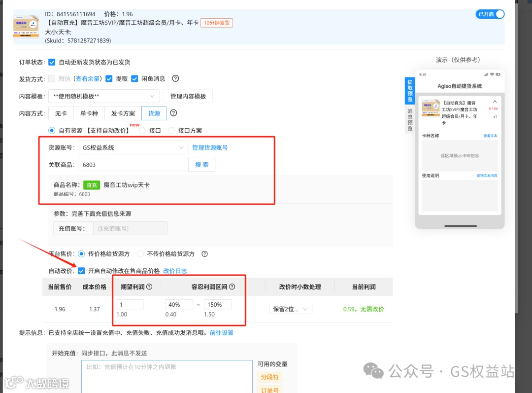Select 传价格给货源方 radio button
Image resolution: width=532 pixels, height=393 pixels.
pyautogui.click(x=81, y=254)
